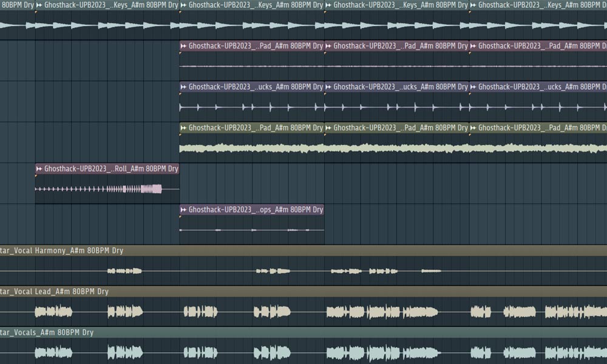The image size is (607, 364).
Task: Click the second ucks clip's audio icon
Action: (x=328, y=87)
